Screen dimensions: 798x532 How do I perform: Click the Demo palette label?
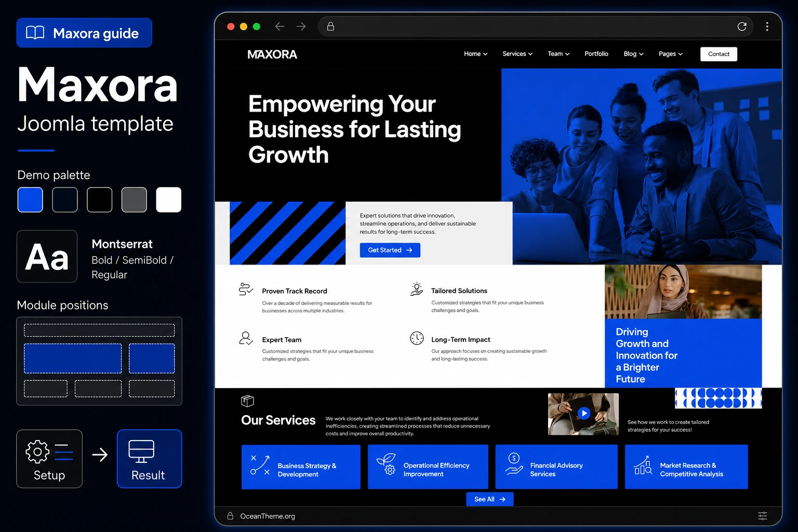tap(54, 175)
